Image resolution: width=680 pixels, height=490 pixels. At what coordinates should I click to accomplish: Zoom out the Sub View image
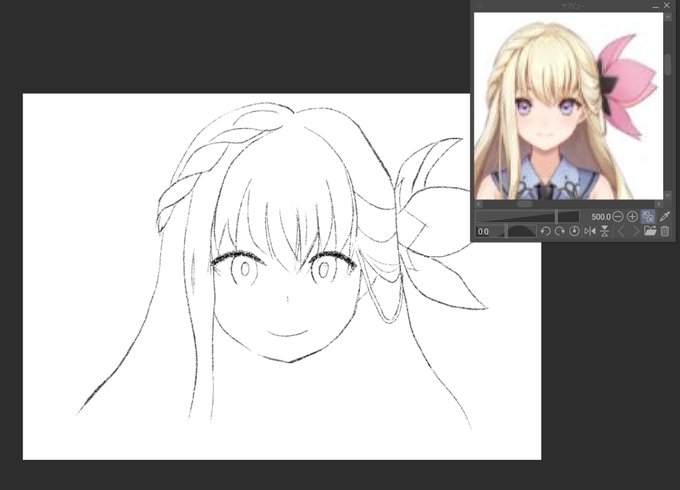(x=618, y=216)
